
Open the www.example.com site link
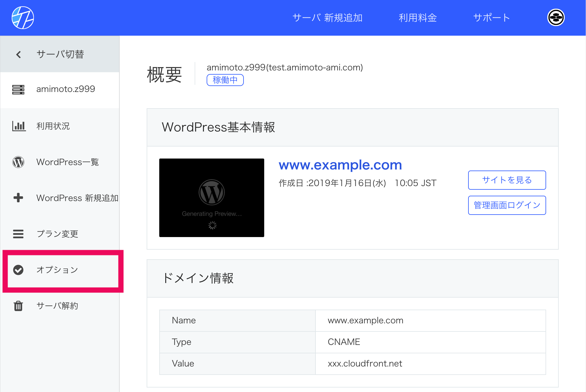coord(340,165)
